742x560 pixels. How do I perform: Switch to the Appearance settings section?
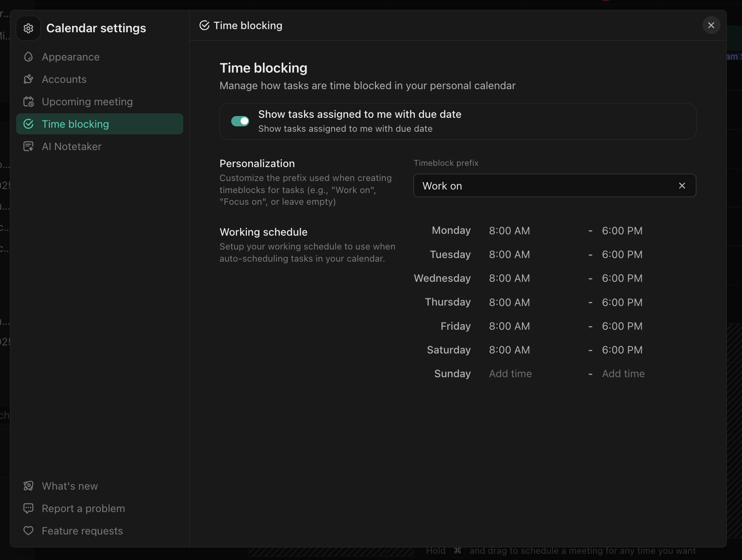pos(71,57)
